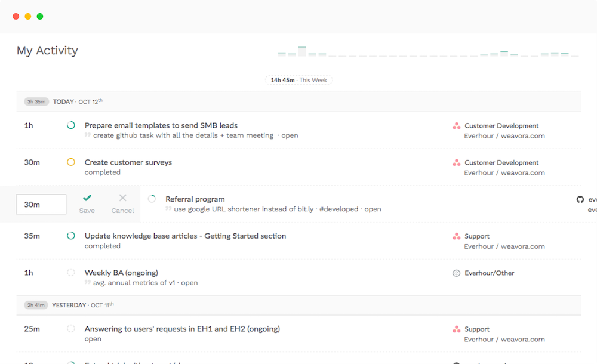This screenshot has width=597, height=364.
Task: Click the green Save checkmark icon
Action: (x=87, y=198)
